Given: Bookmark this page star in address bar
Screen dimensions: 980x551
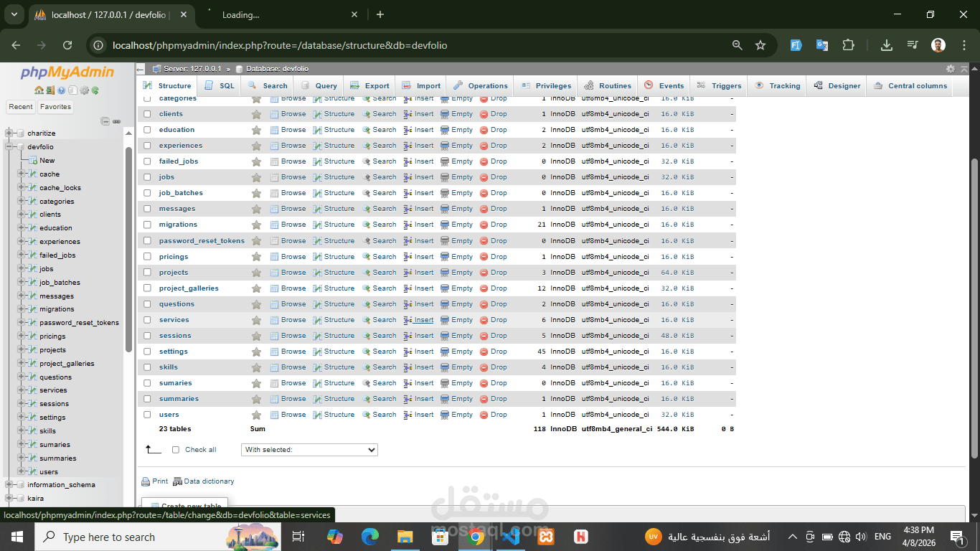Looking at the screenshot, I should (x=760, y=45).
